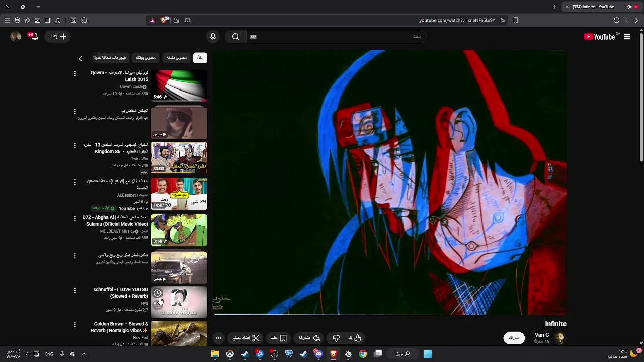
Task: Add schnuffel video to Watch Later clock
Action: (158, 293)
